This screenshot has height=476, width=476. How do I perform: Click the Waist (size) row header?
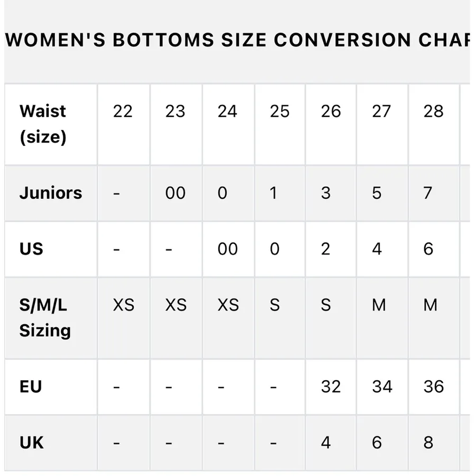(x=51, y=124)
